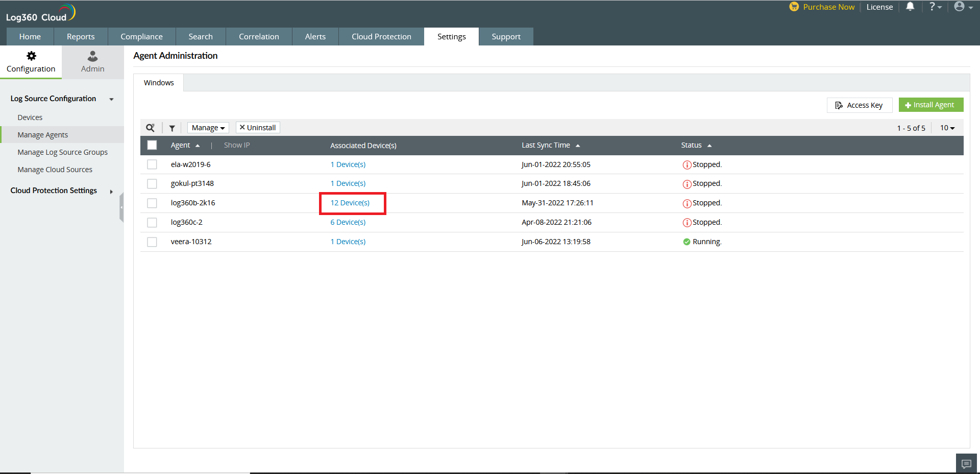Click the Install Agent button
Screen dimensions: 980x474
(x=930, y=105)
